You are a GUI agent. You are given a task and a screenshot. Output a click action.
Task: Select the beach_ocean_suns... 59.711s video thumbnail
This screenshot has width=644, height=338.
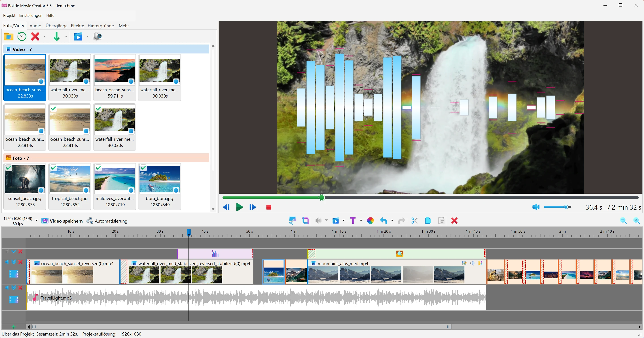click(x=115, y=78)
